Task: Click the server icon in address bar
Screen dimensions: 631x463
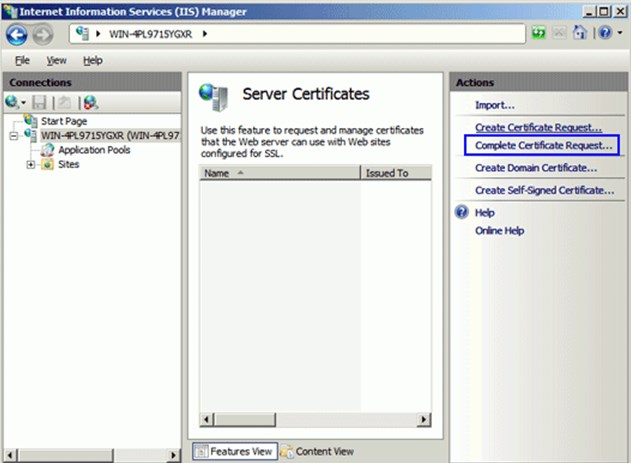Action: coord(82,33)
